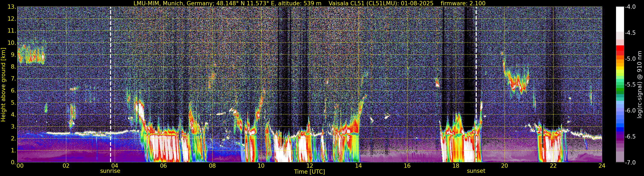This screenshot has height=176, width=644.
Task: Click the "13." height axis tick label
Action: 12,7
